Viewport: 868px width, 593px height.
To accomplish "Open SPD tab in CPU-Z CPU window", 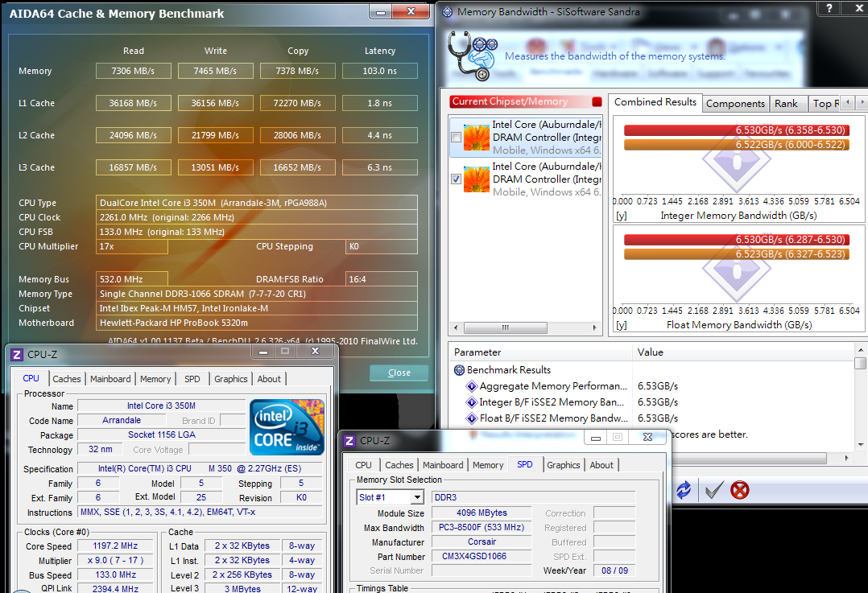I will 192,379.
